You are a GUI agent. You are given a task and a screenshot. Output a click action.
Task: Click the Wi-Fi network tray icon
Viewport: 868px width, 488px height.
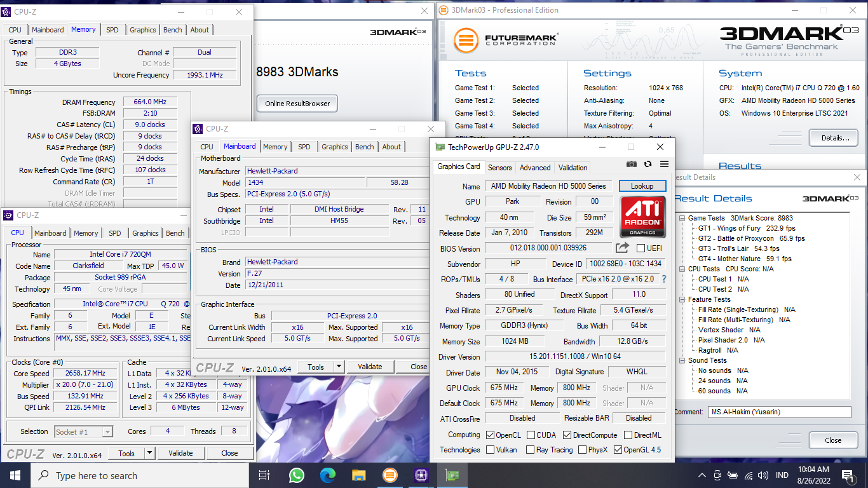[x=749, y=475]
